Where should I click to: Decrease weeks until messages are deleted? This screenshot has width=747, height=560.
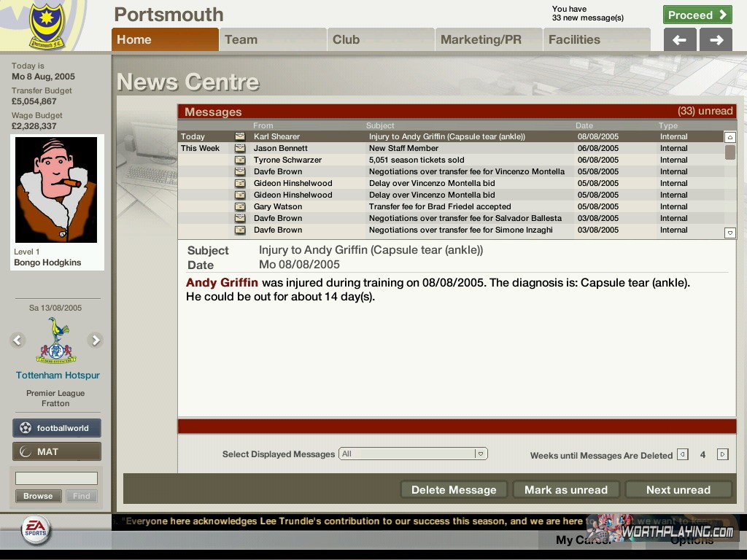point(682,454)
